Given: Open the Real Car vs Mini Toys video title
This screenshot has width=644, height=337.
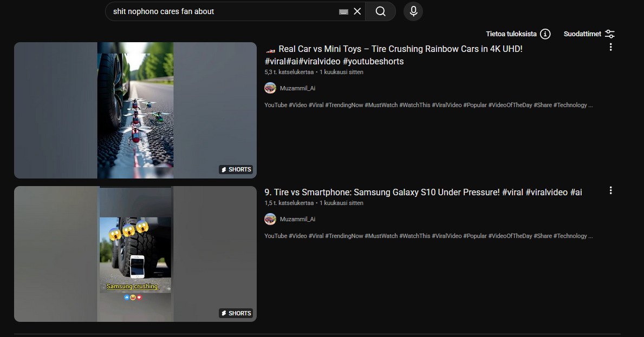Looking at the screenshot, I should coord(400,49).
